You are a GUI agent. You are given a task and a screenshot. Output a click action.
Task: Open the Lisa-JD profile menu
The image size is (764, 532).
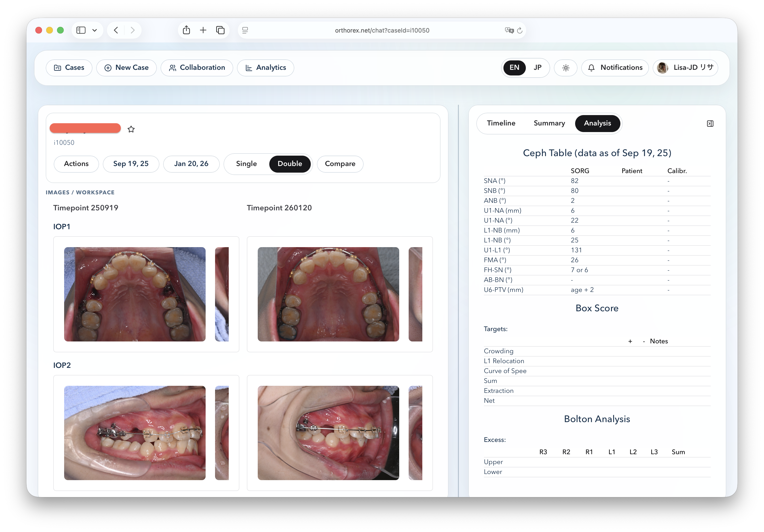click(685, 67)
